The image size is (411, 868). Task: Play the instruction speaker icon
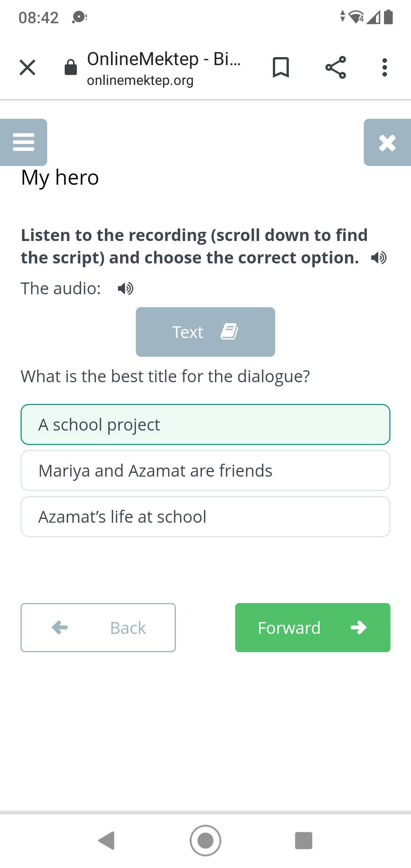click(x=379, y=258)
